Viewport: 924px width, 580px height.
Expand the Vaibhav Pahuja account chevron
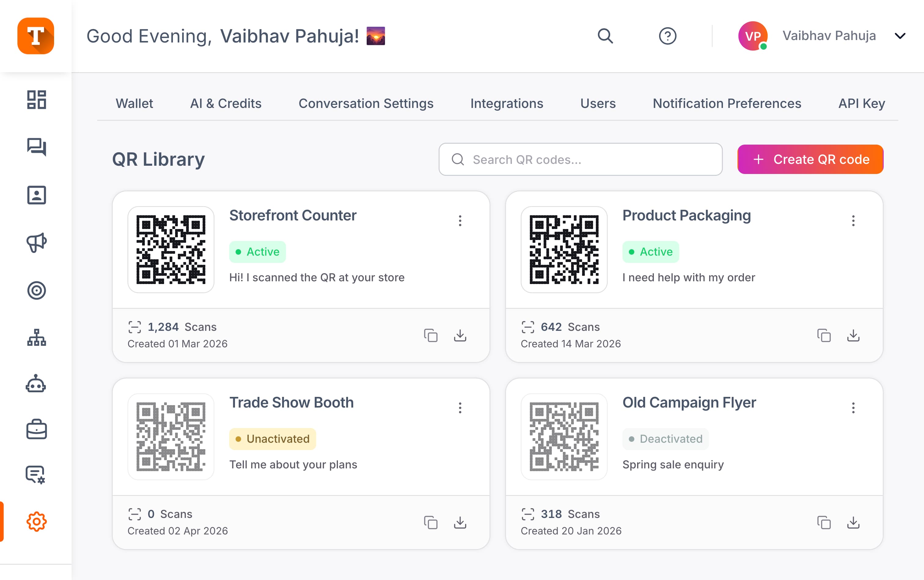point(900,36)
